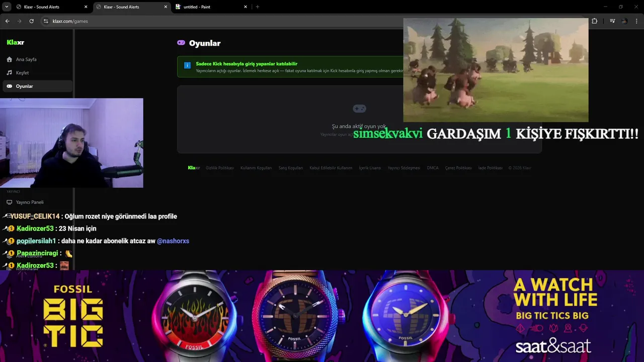The image size is (644, 362).
Task: Click the gamepad icon above 'Şu anda aktif oyun yok'
Action: (359, 109)
